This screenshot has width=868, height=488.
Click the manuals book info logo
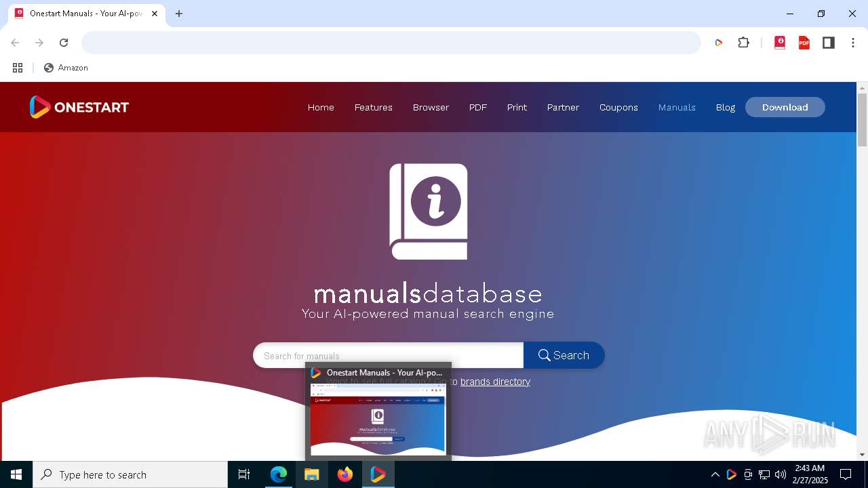pyautogui.click(x=429, y=211)
